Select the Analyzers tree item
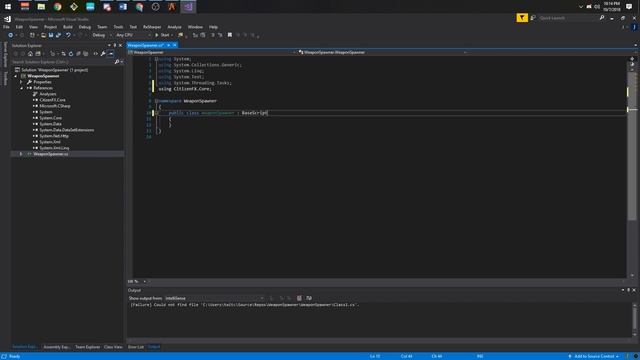The image size is (640, 360). [48, 94]
